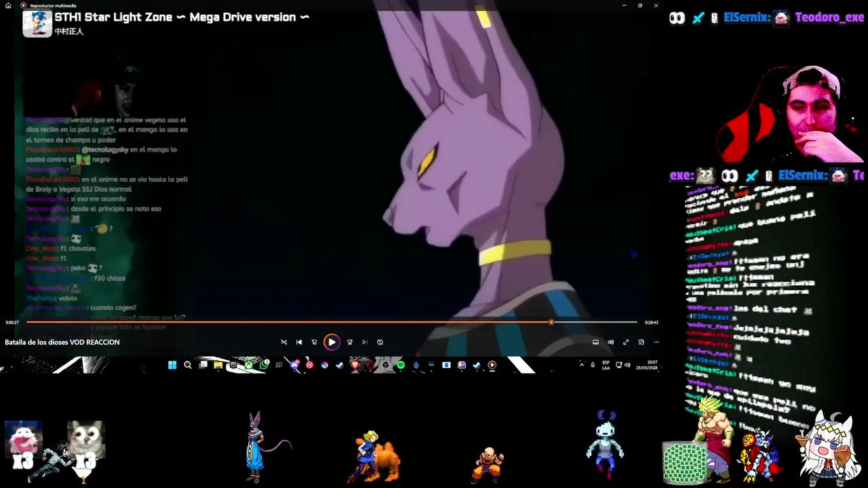Open the mini player view
Viewport: 868px width, 488px height.
tap(641, 342)
